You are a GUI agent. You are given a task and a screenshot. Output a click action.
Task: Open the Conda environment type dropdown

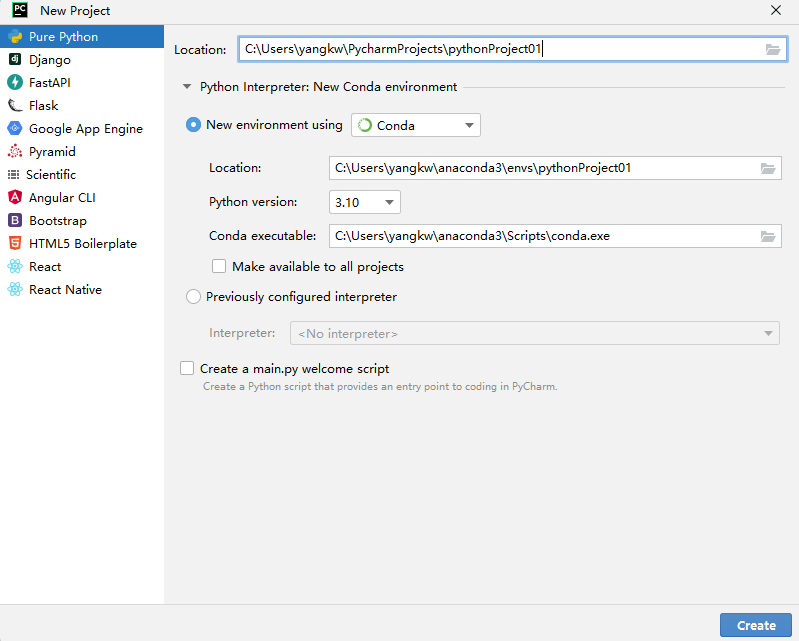pyautogui.click(x=416, y=125)
